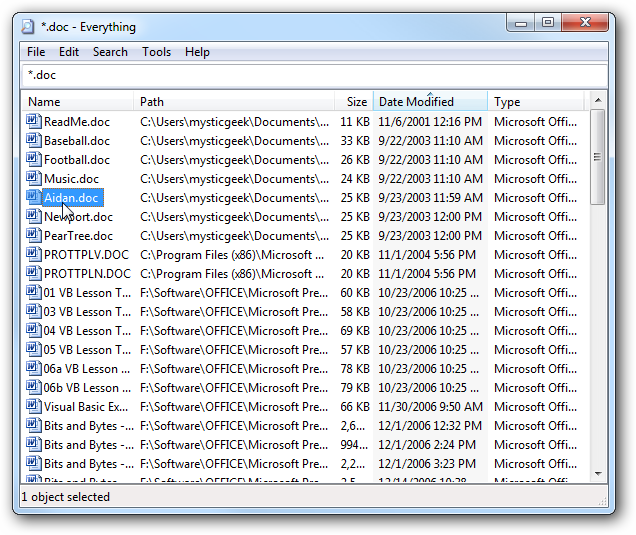This screenshot has width=636, height=535.
Task: Click the scrollbar up arrow
Action: [x=598, y=100]
